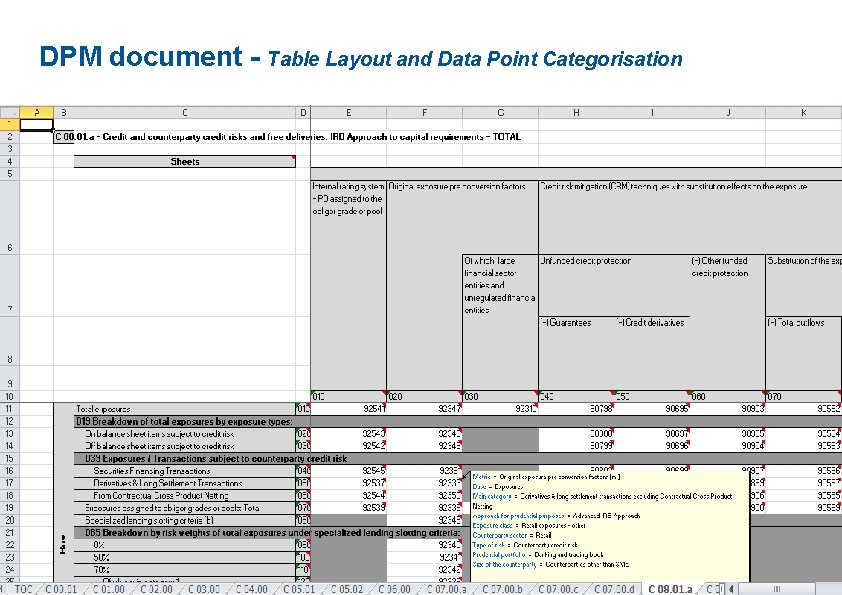This screenshot has width=842, height=595.
Task: Switch to the C 04.00 sheet tab
Action: 252,589
